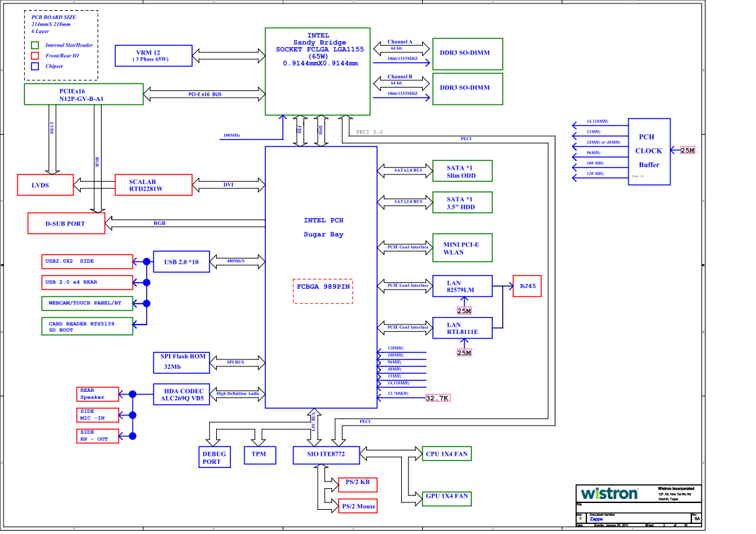756x534 pixels.
Task: Click the red LVDS connector box
Action: (45, 185)
